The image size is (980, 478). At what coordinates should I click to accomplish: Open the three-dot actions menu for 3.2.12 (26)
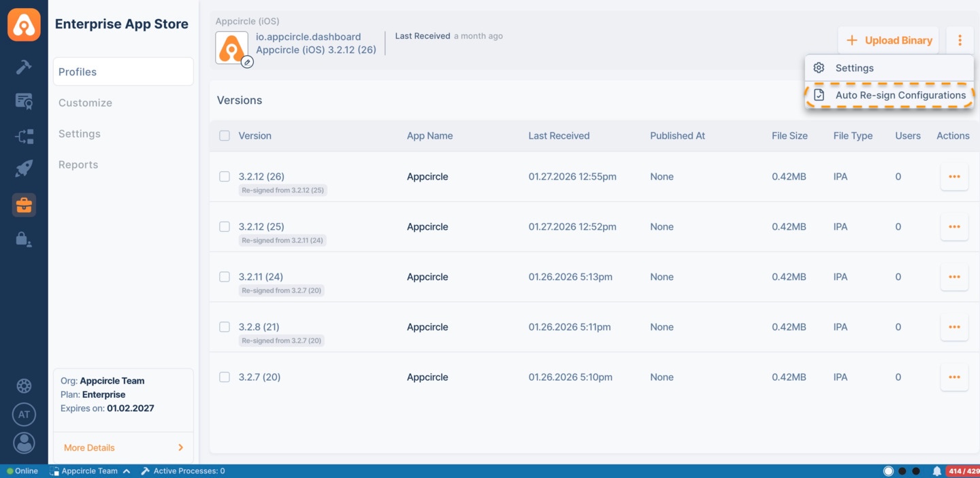[954, 176]
